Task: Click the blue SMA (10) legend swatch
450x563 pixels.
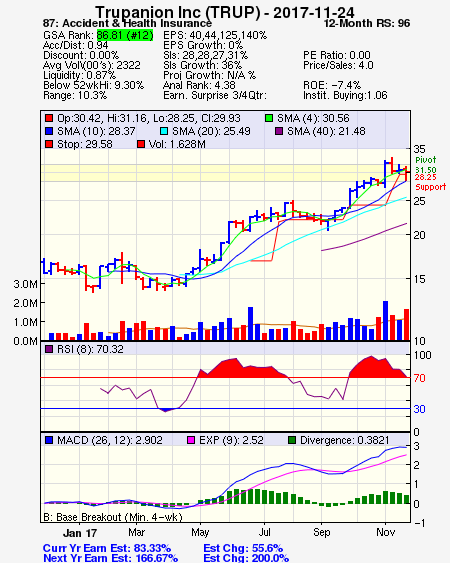Action: point(49,131)
